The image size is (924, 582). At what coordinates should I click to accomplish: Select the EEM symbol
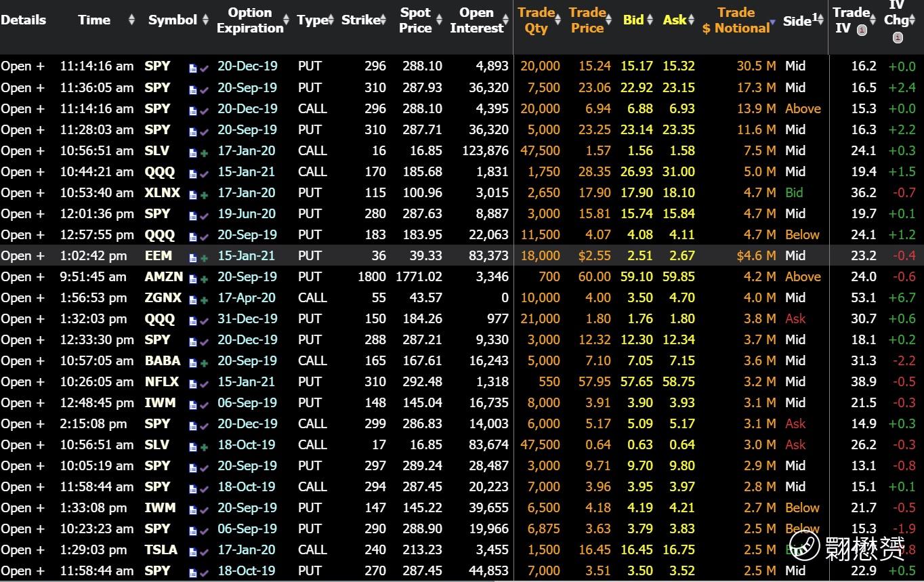[159, 255]
